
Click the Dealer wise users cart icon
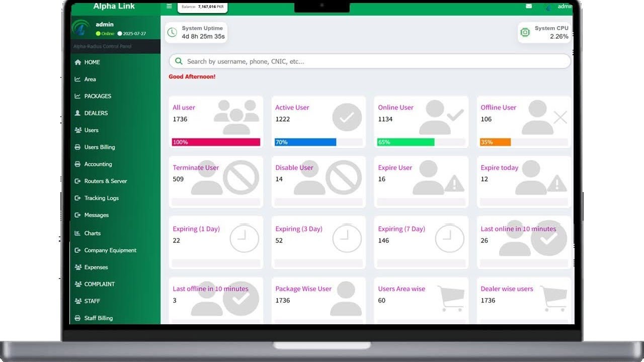point(553,299)
